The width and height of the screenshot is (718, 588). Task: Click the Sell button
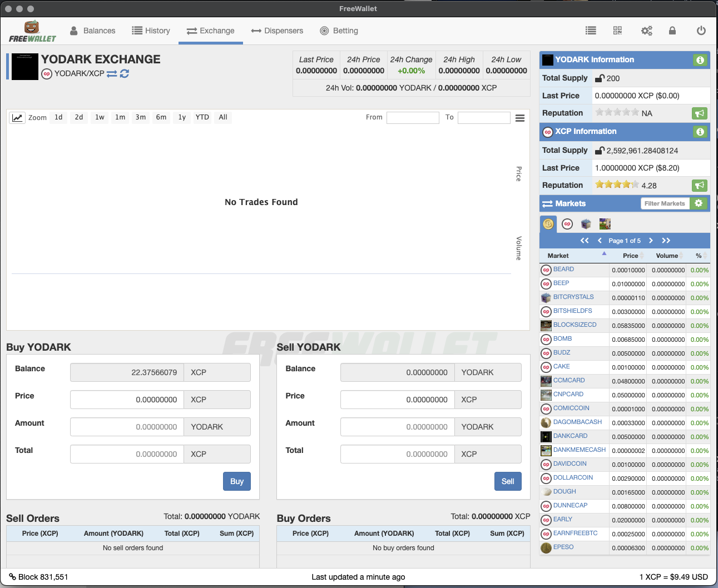click(508, 481)
